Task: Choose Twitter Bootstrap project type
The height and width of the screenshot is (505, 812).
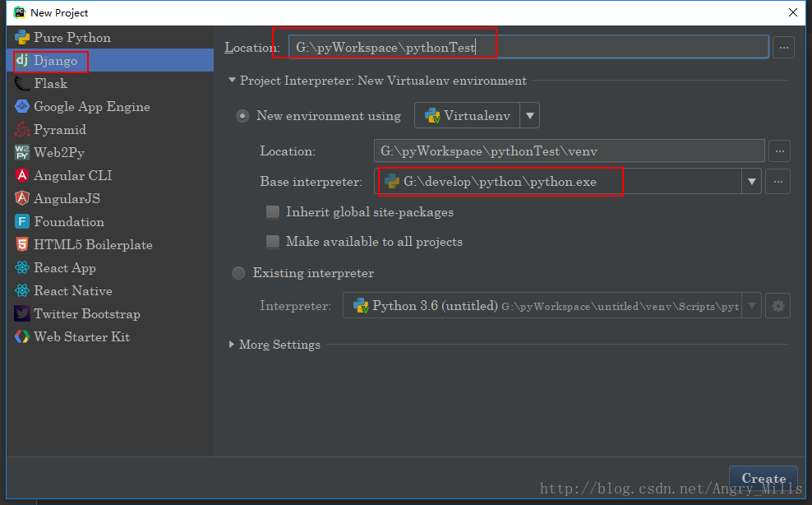Action: click(110, 313)
